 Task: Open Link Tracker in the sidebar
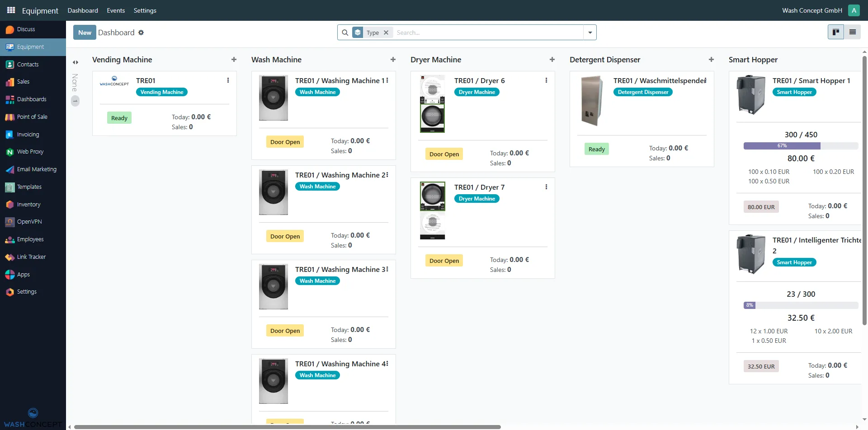pos(31,257)
